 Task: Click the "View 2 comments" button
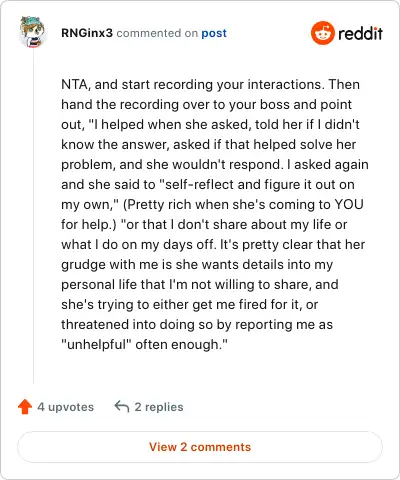200,447
